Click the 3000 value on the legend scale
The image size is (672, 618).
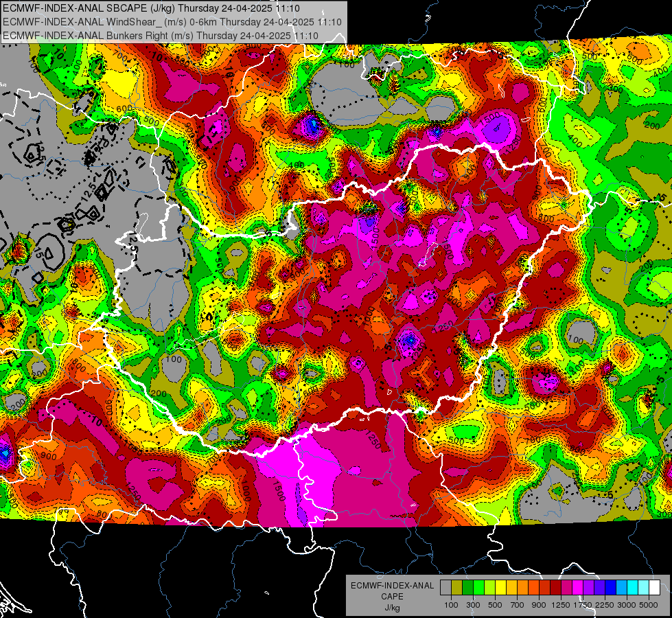point(627,605)
